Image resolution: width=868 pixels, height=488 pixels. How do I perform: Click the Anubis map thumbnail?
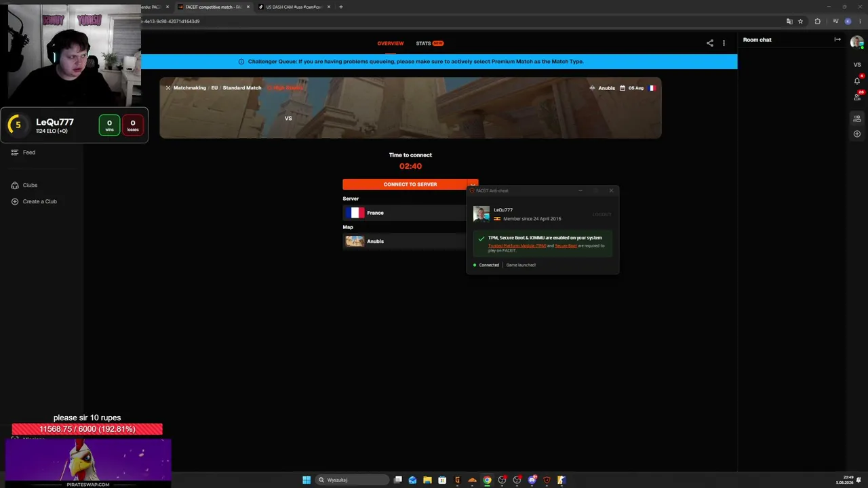click(355, 241)
